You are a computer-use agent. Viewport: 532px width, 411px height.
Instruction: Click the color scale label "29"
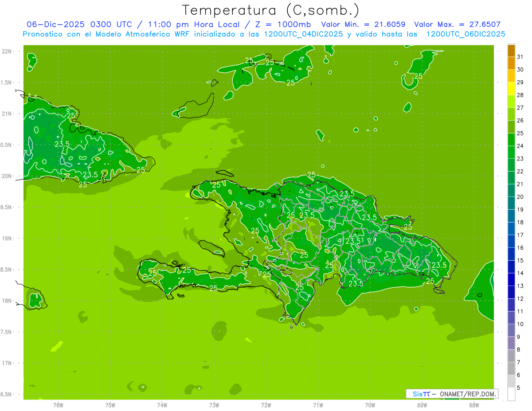click(520, 82)
